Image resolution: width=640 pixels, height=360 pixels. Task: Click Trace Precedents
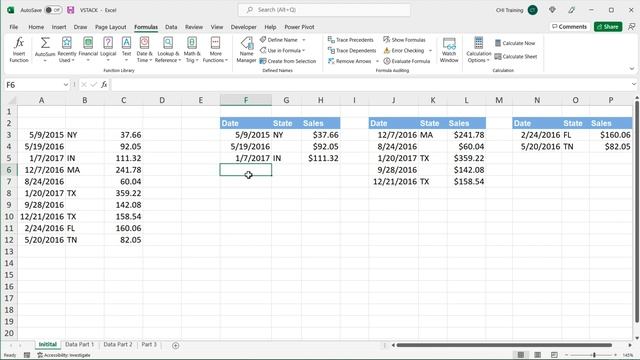point(351,40)
